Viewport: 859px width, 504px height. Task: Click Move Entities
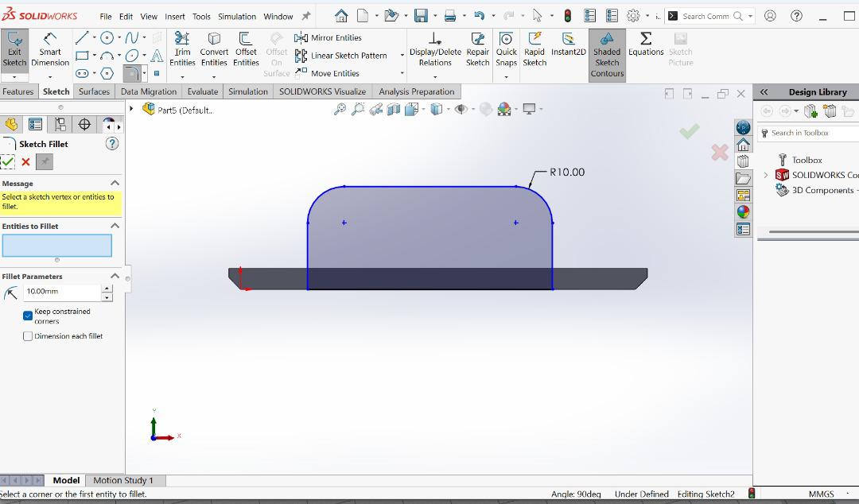[x=327, y=73]
